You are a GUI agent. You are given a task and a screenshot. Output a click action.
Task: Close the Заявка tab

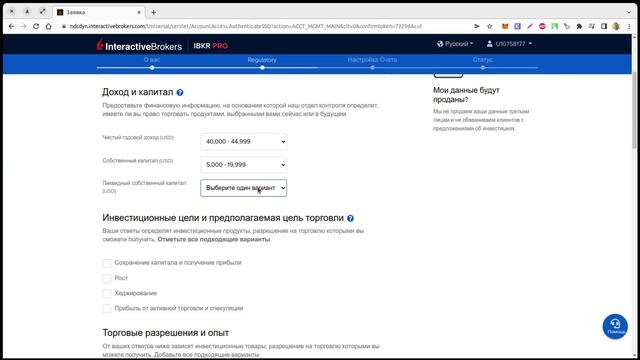tap(139, 12)
